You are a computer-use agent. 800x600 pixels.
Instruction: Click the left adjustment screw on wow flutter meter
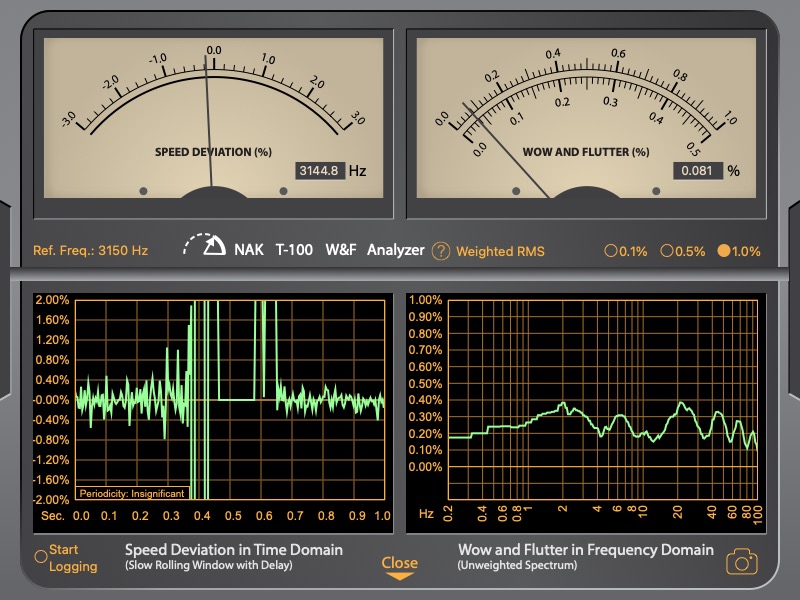point(516,191)
